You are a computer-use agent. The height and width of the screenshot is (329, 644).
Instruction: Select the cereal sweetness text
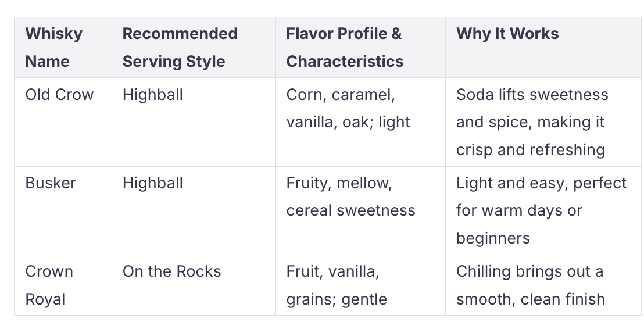[x=350, y=210]
